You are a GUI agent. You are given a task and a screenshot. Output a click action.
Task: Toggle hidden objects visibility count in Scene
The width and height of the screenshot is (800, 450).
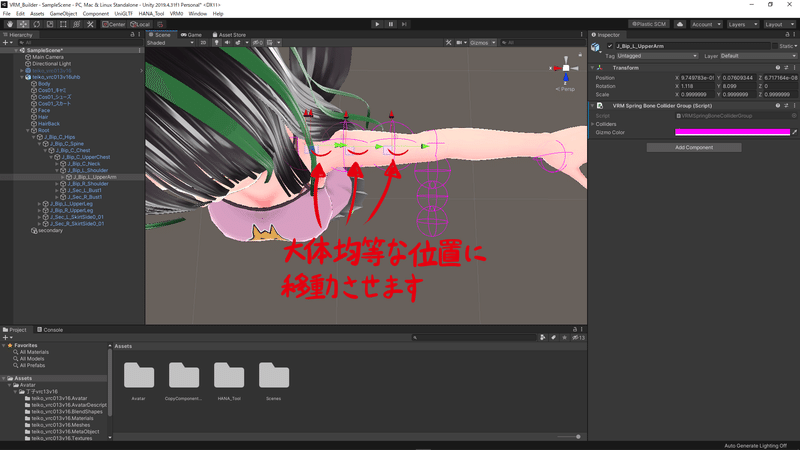point(258,43)
